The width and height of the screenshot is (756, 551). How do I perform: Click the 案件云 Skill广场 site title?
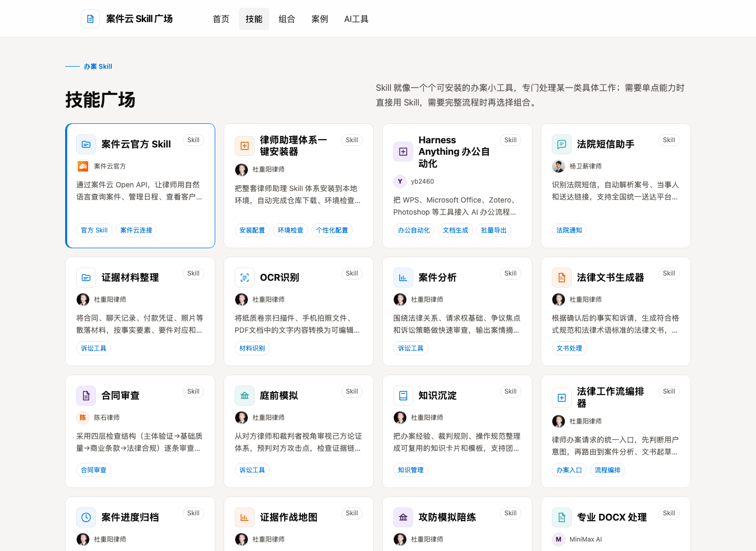click(139, 19)
